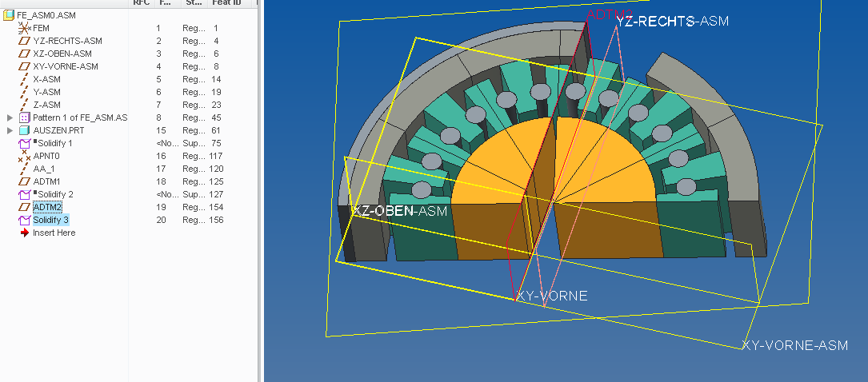
Task: Select ADTM2 in the model tree
Action: coord(47,207)
